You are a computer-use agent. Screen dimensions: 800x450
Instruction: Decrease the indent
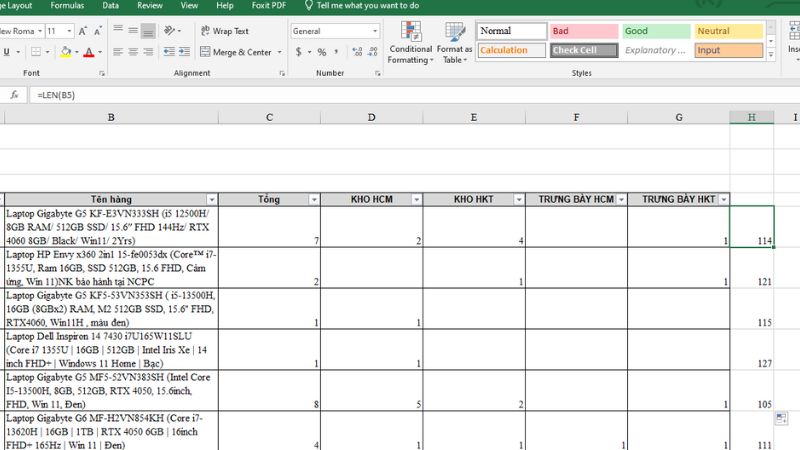(x=169, y=52)
